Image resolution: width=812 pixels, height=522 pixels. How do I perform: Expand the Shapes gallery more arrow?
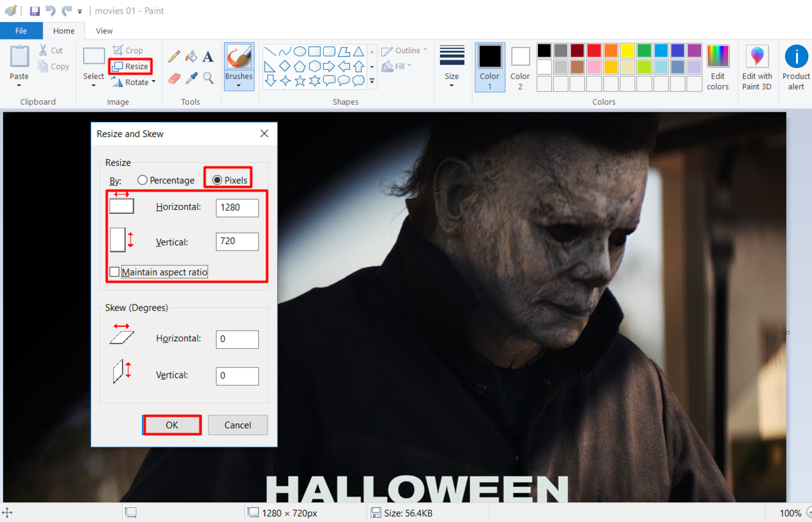click(x=372, y=81)
